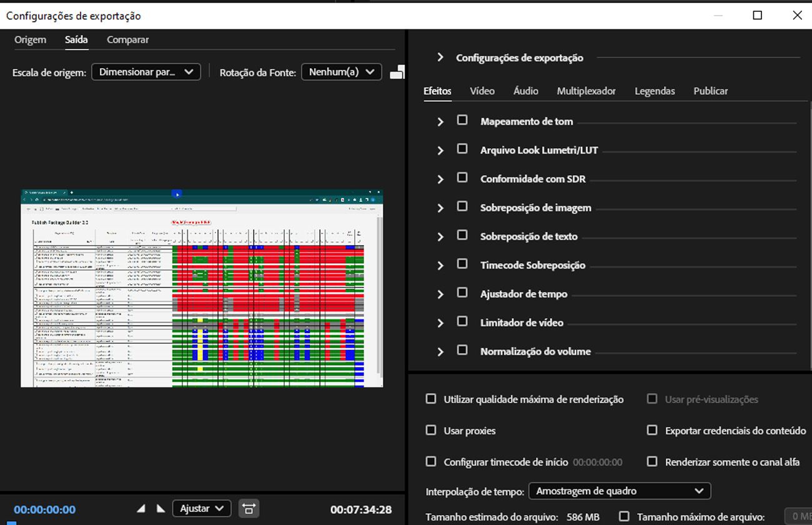Click the output preview icon beside Rotação da Fonte
The height and width of the screenshot is (525, 812).
pyautogui.click(x=397, y=71)
